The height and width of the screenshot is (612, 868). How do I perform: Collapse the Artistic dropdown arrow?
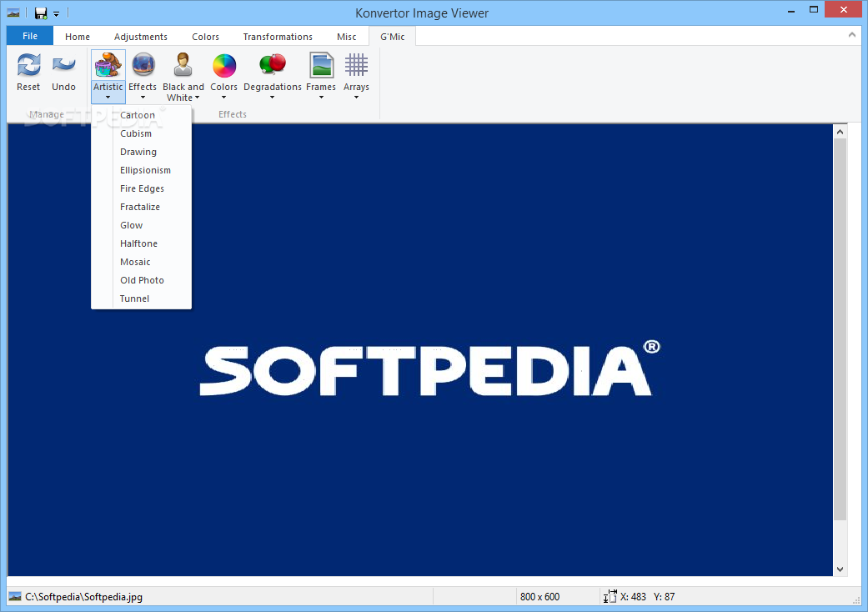[108, 98]
